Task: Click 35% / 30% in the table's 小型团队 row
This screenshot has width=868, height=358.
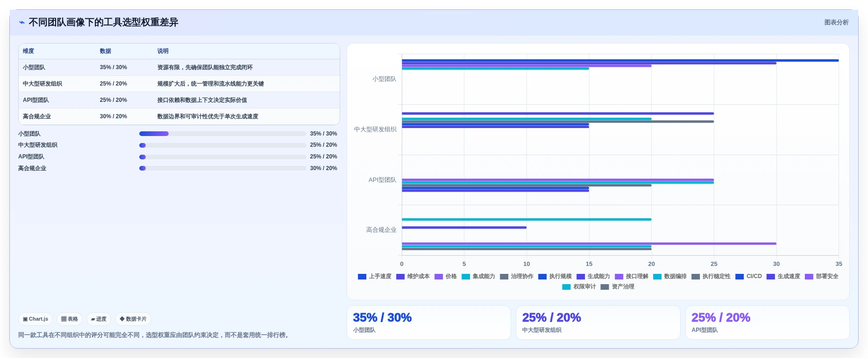Action: (114, 67)
